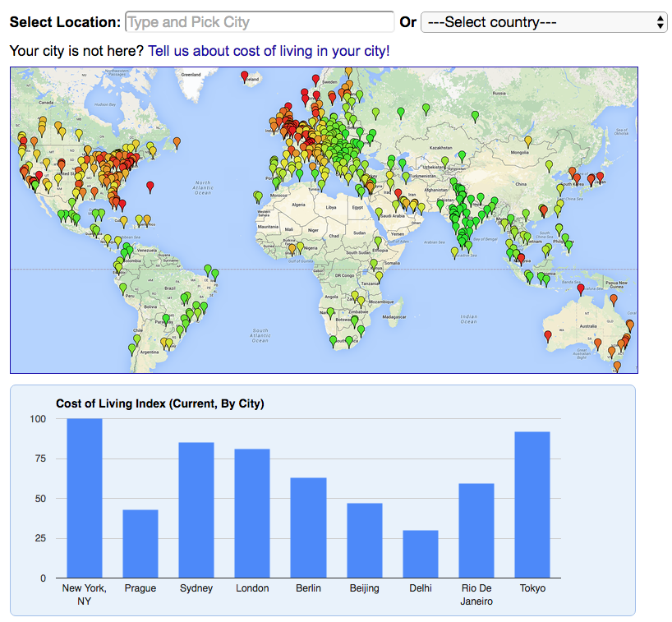The image size is (672, 622).
Task: Click the Tokyo bar in the chart
Action: click(x=532, y=505)
